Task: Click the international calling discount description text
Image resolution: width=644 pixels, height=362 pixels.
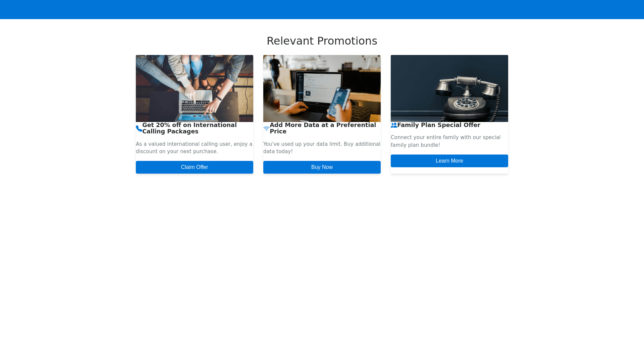Action: 194,148
